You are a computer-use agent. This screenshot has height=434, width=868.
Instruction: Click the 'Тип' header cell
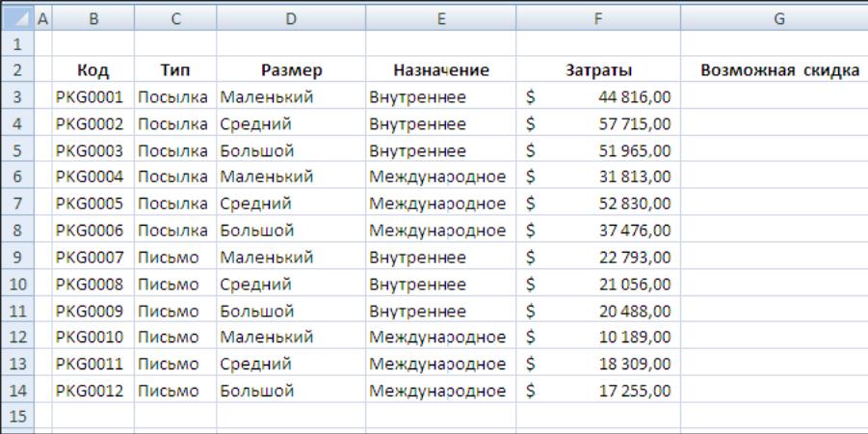(175, 69)
